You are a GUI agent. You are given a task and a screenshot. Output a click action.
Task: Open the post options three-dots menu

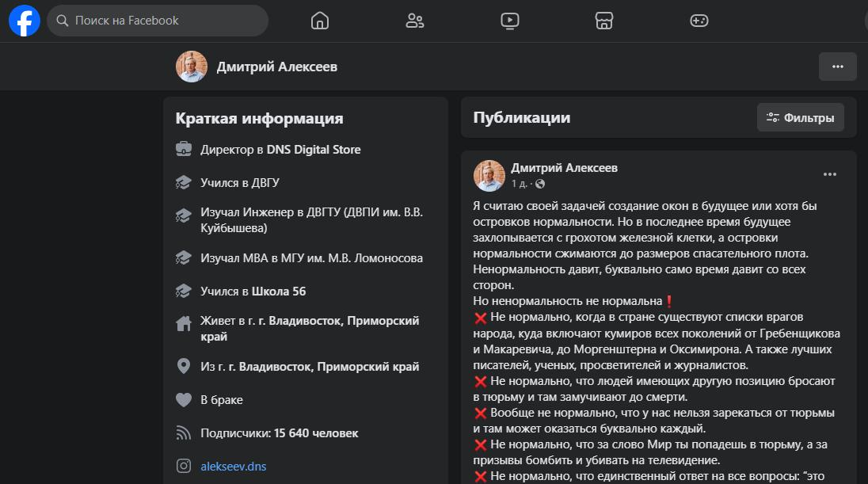tap(830, 174)
